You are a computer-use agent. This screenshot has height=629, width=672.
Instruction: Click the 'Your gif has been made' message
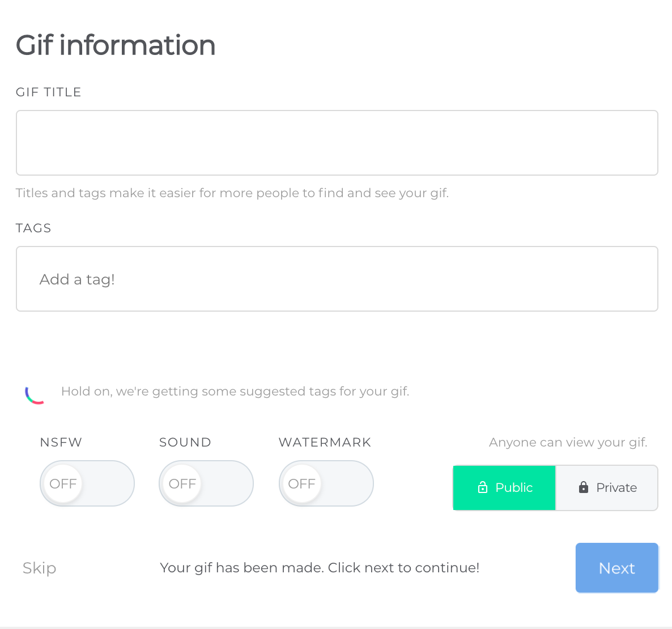(320, 568)
